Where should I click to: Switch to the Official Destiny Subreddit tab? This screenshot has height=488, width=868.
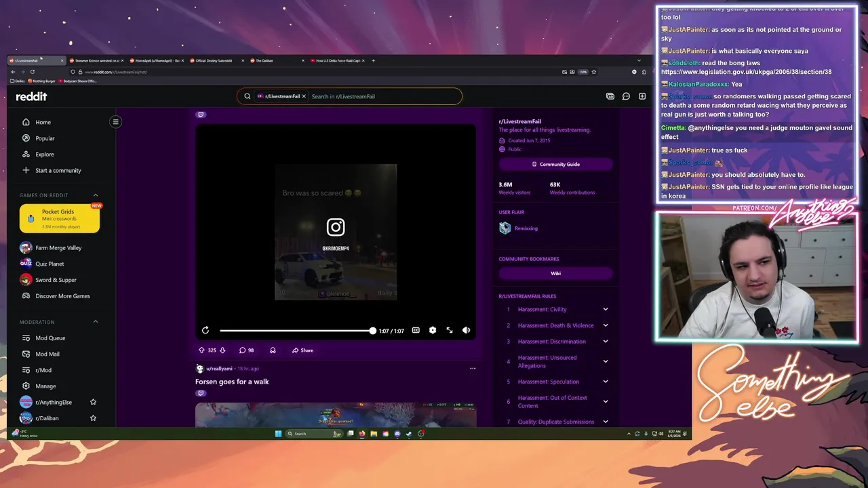pyautogui.click(x=216, y=60)
